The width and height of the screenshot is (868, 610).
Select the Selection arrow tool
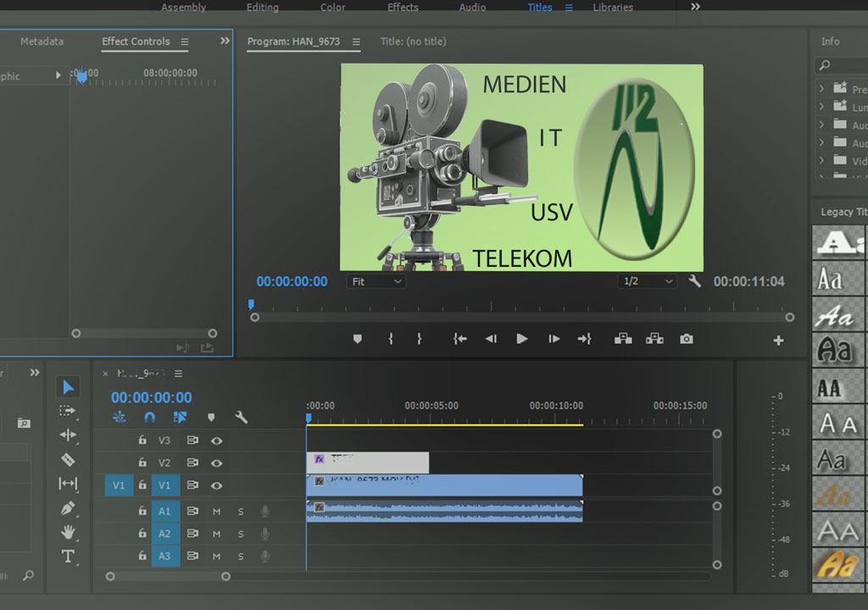point(68,387)
